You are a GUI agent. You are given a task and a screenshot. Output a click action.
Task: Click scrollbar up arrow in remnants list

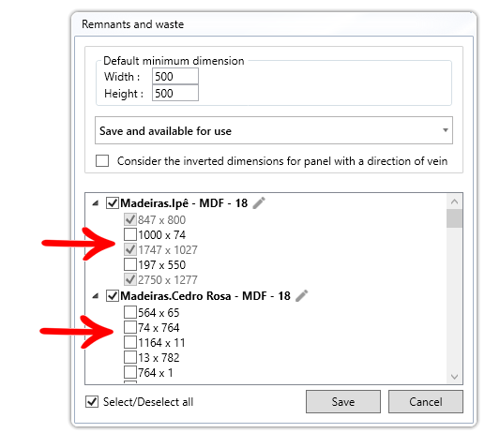[454, 202]
